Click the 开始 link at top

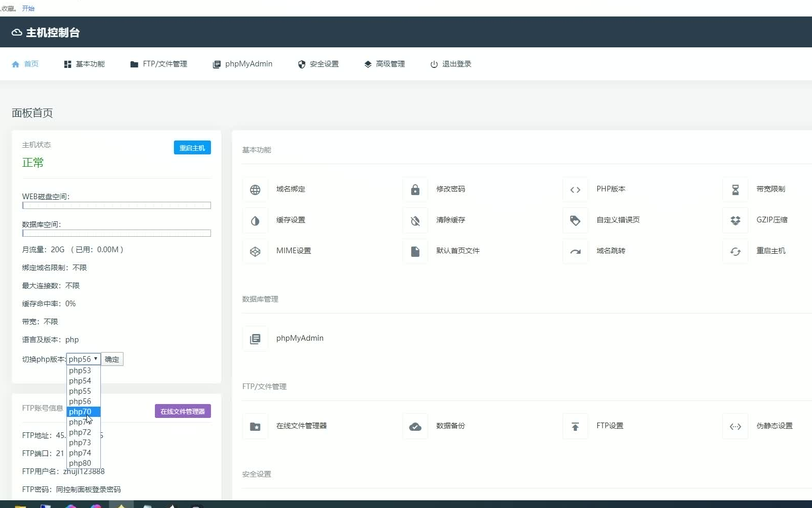[28, 8]
